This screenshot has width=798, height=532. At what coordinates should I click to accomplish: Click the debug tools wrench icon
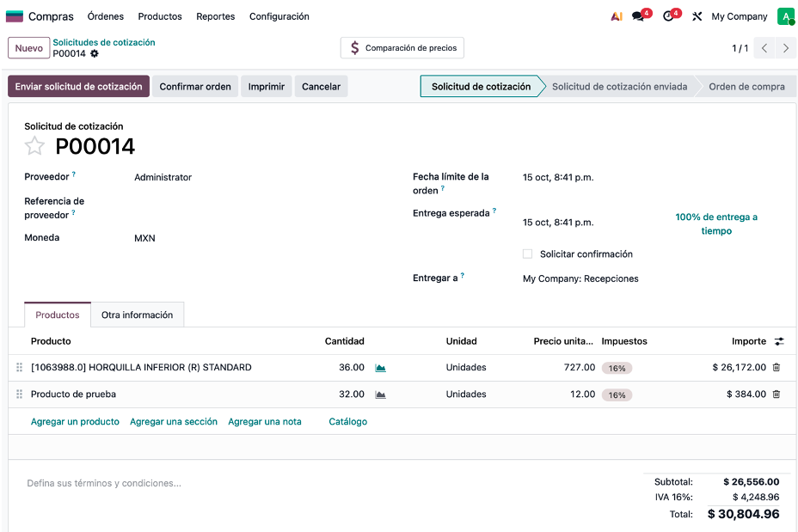pos(697,16)
